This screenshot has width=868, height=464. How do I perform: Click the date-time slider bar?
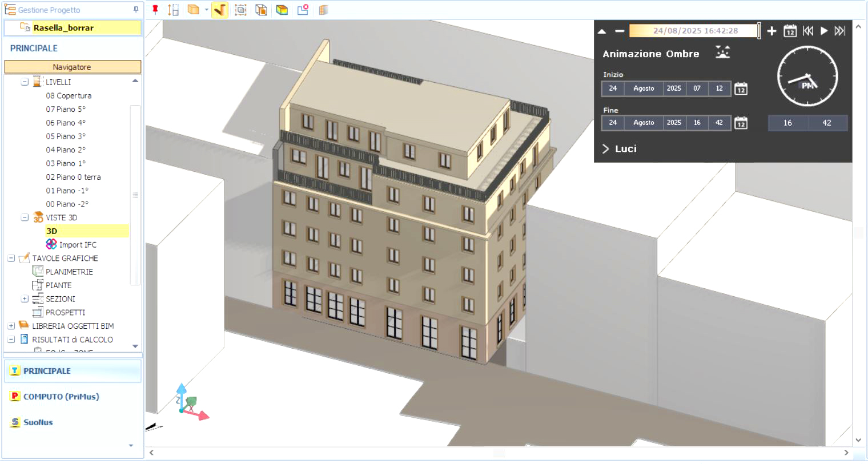[x=694, y=31]
